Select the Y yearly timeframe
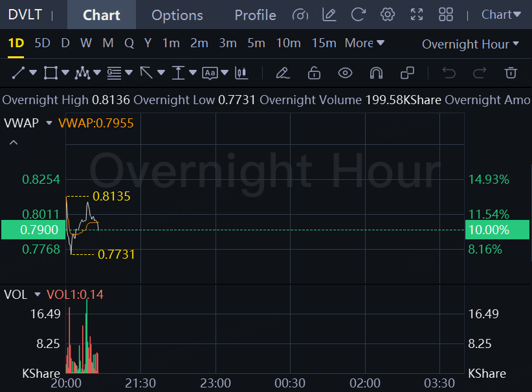This screenshot has width=532, height=392. point(148,43)
